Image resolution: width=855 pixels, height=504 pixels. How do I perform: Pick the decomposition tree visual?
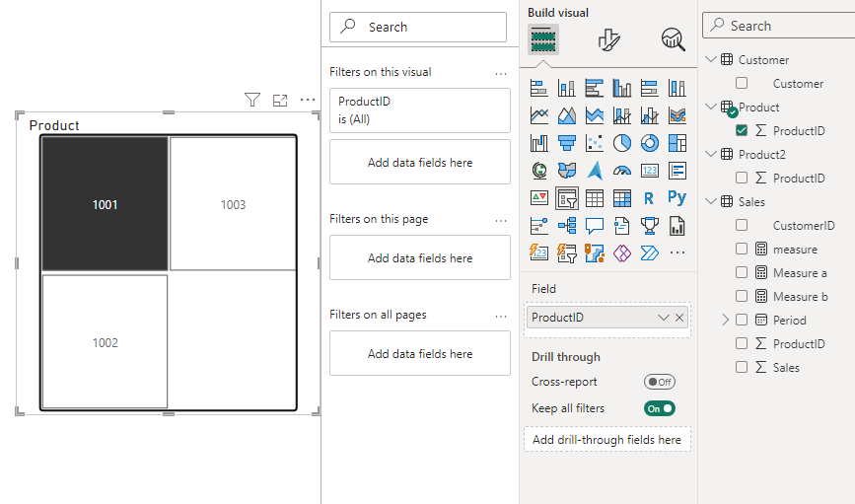(566, 225)
